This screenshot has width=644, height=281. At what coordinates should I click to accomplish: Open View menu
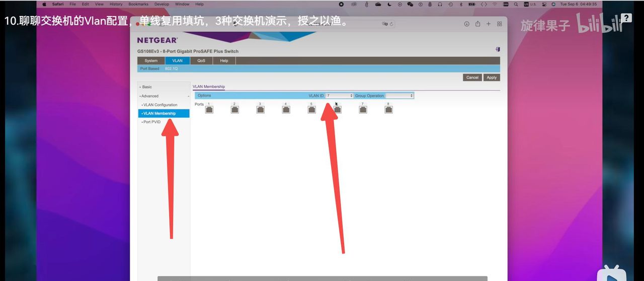99,4
